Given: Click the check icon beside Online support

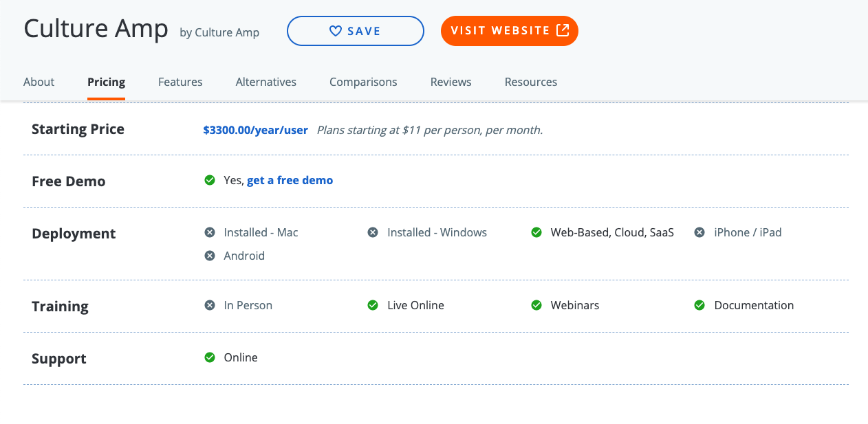Looking at the screenshot, I should [x=210, y=357].
